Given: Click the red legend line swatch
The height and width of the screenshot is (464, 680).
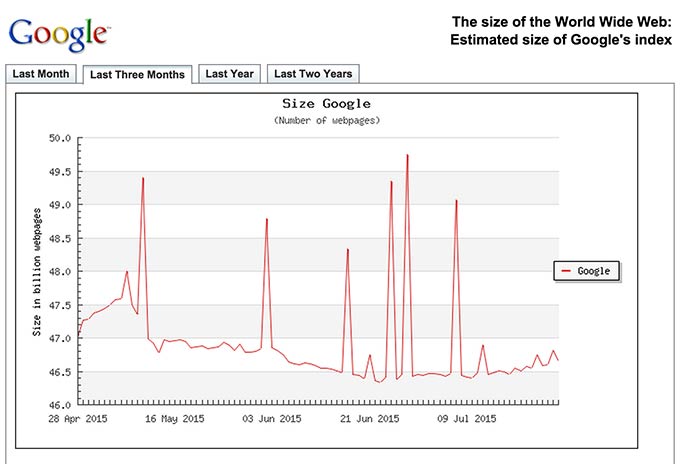Looking at the screenshot, I should (x=566, y=271).
